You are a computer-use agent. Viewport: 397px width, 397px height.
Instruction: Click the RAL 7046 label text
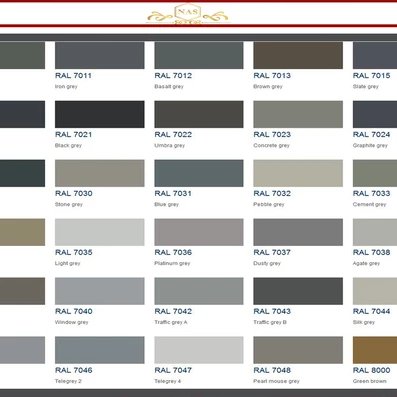[x=74, y=370]
